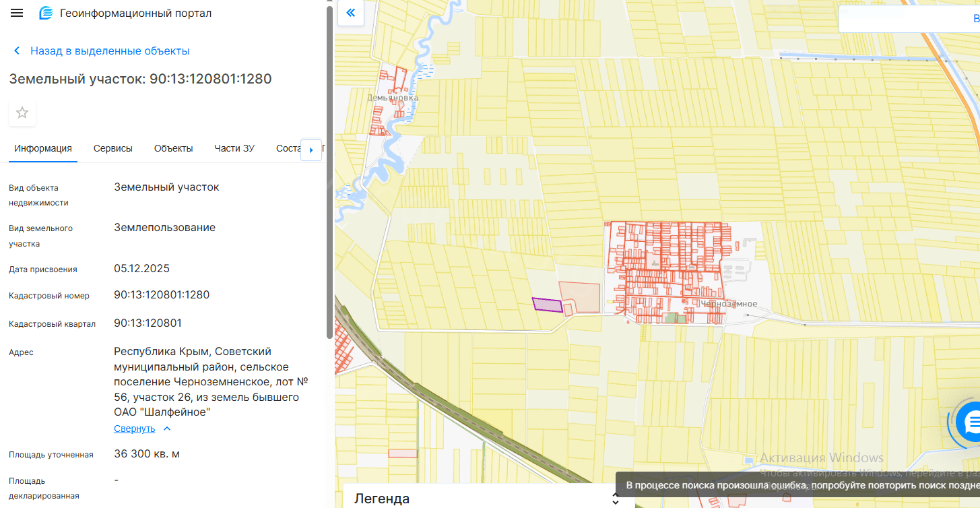Click the back arrow next to Назад

[x=17, y=51]
